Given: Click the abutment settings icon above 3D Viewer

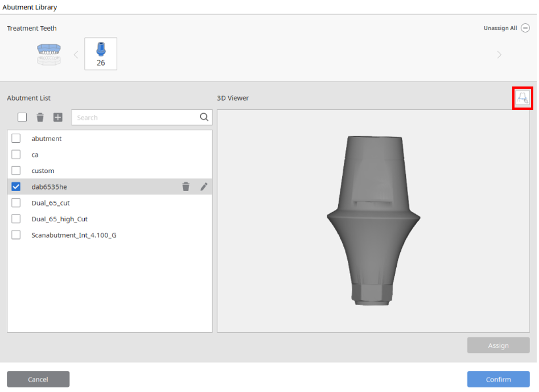Looking at the screenshot, I should click(522, 98).
